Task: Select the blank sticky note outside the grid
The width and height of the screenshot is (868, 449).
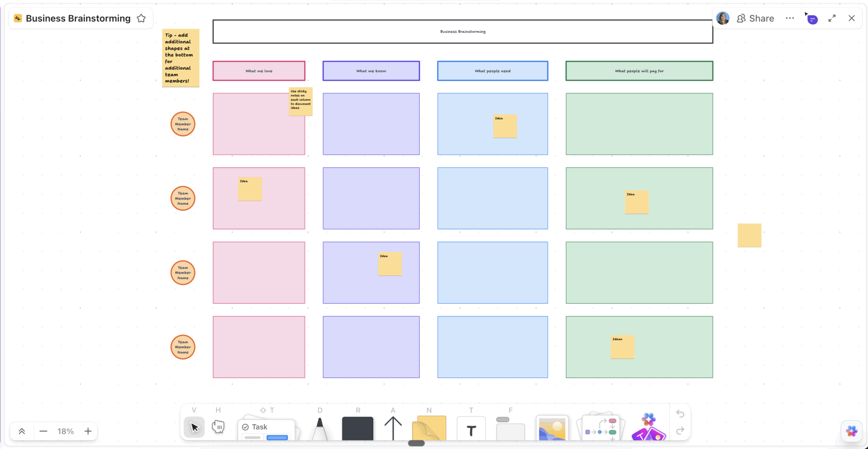Action: pyautogui.click(x=750, y=235)
